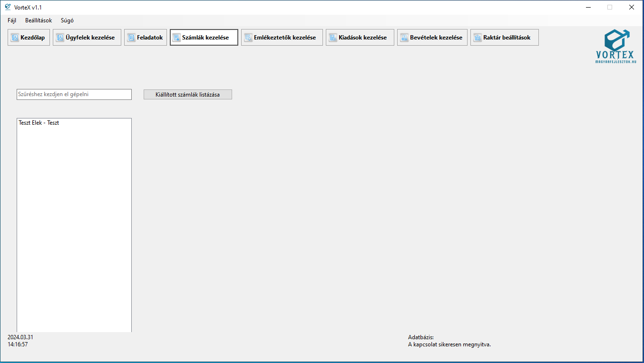Click the Kezdőlap home icon button
The width and height of the screenshot is (644, 363).
click(x=29, y=38)
